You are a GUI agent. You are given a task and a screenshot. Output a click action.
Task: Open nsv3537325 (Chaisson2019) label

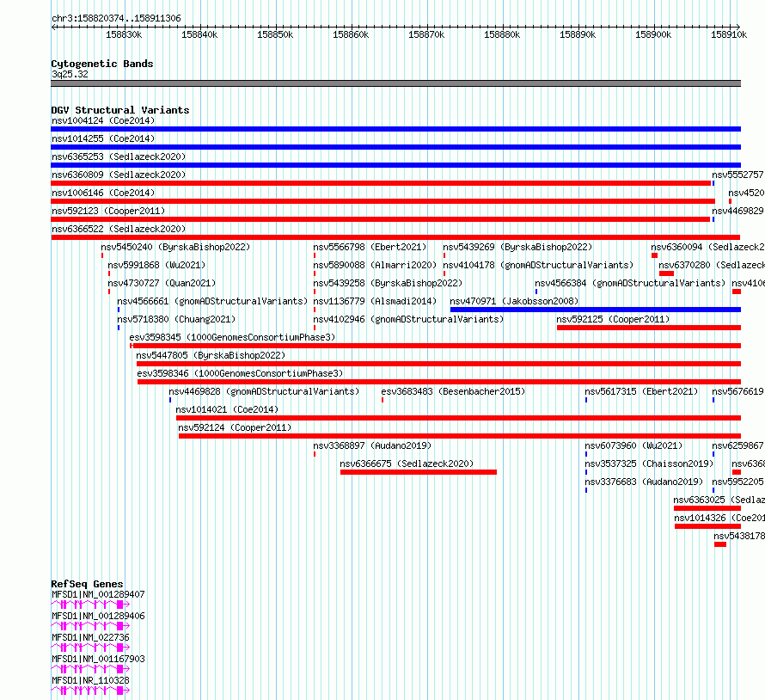[x=649, y=464]
